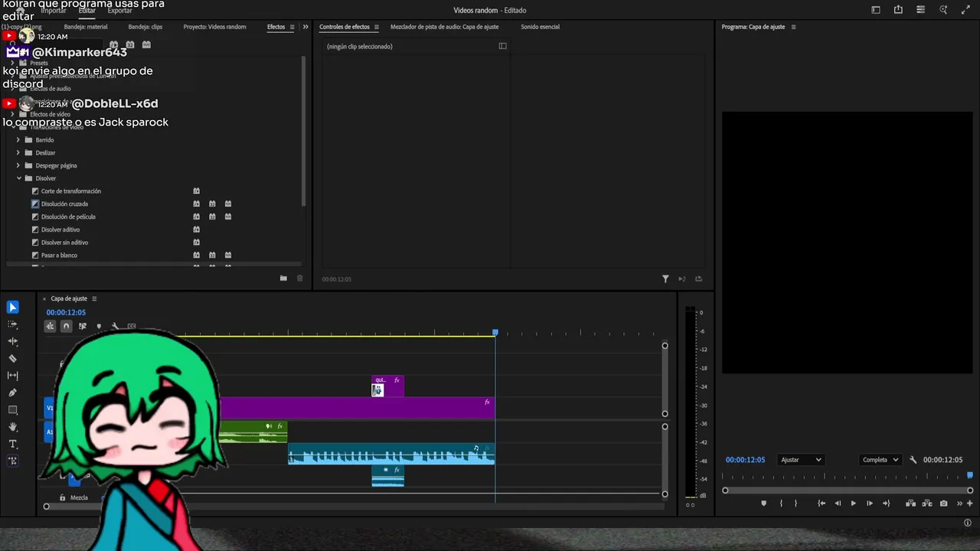Screen dimensions: 980x551
Task: Step back one frame
Action: point(838,504)
